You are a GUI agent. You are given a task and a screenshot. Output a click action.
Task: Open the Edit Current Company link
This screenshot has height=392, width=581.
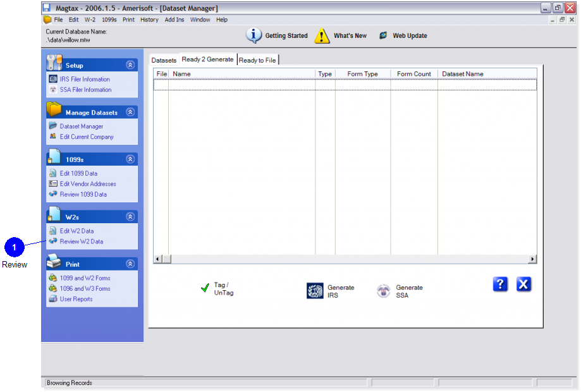click(x=87, y=137)
